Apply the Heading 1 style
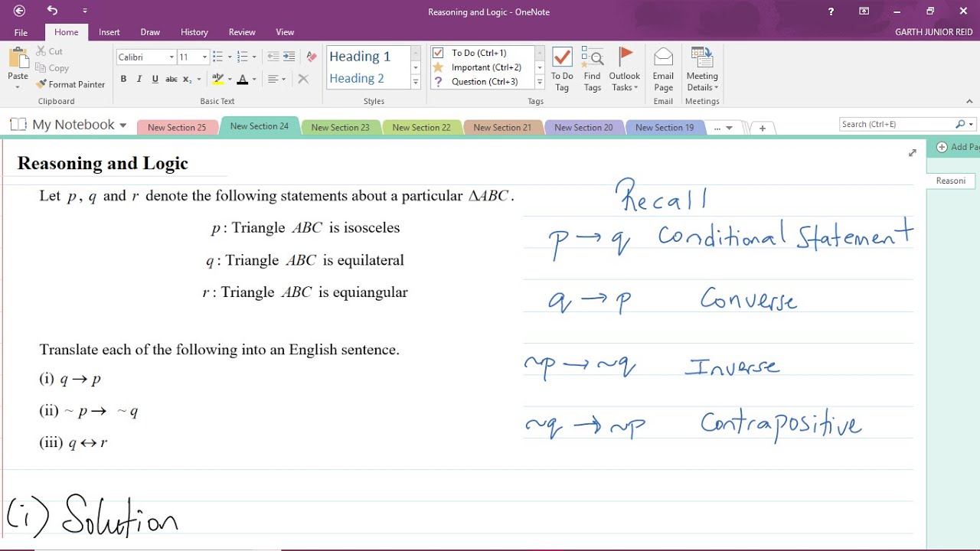Viewport: 980px width, 551px height. [x=360, y=56]
